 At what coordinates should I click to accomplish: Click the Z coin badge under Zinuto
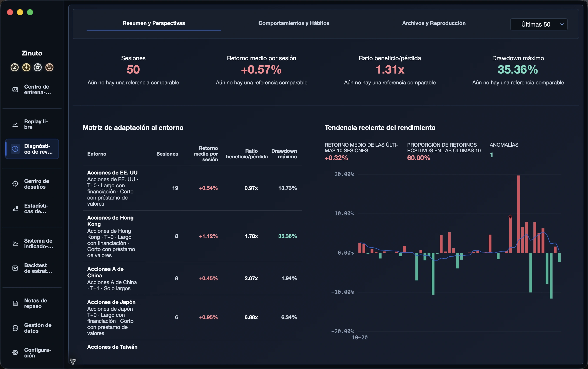[x=15, y=67]
